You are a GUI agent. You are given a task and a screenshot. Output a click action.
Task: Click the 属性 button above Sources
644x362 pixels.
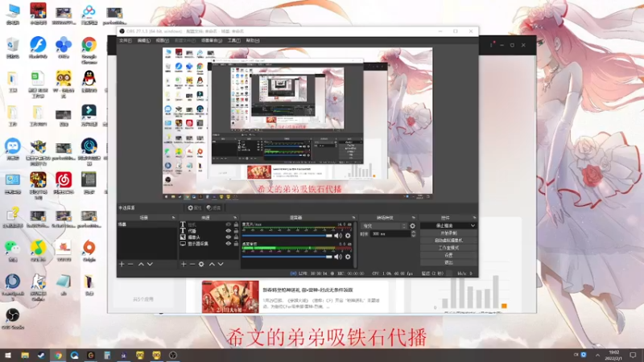point(194,208)
